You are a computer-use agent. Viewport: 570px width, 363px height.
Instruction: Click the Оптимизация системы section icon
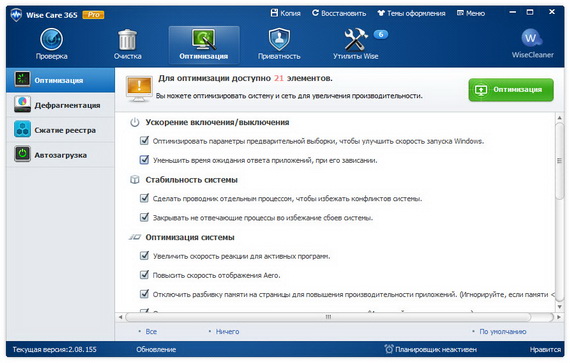[x=135, y=237]
